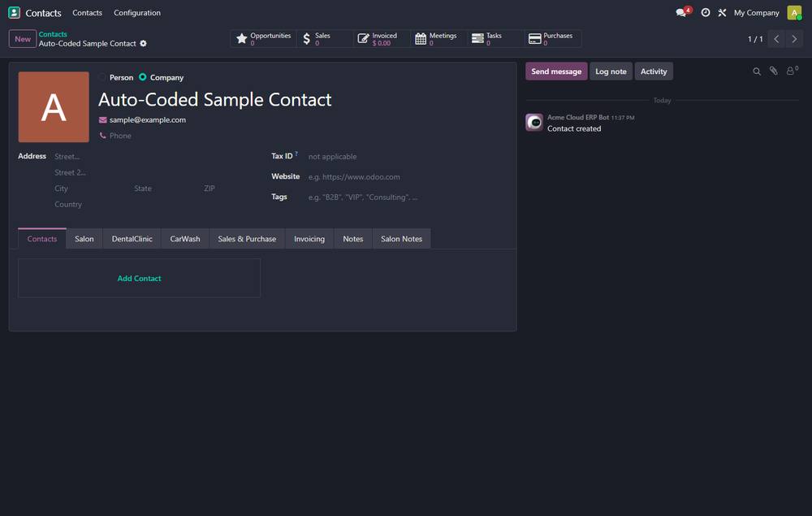Click the New button
The height and width of the screenshot is (516, 812).
pos(23,39)
